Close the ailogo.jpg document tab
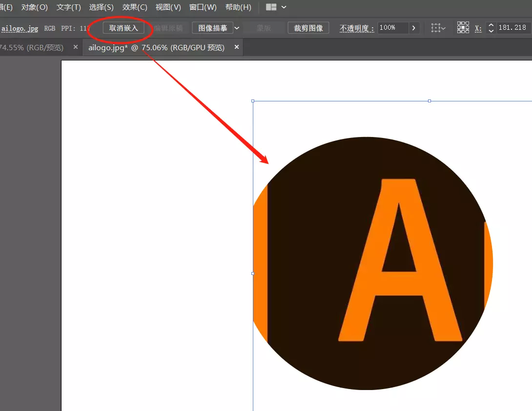The width and height of the screenshot is (532, 411). (237, 47)
